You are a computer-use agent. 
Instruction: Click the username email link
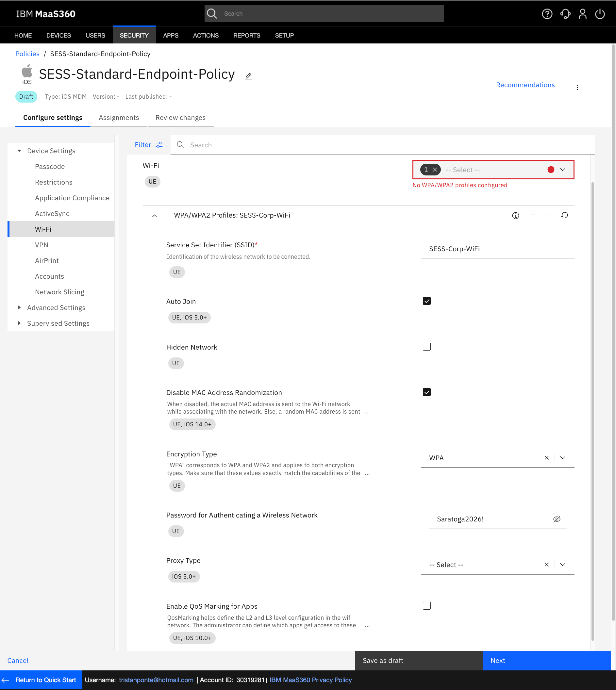[x=156, y=680]
